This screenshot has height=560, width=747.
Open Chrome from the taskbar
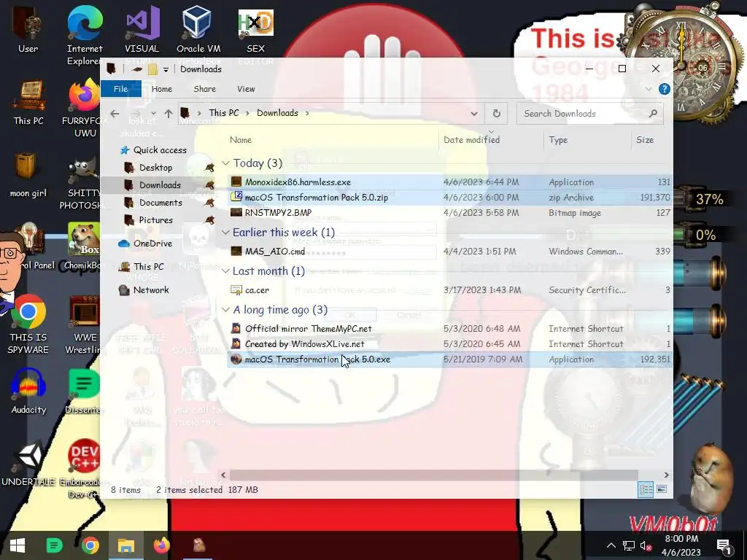tap(90, 545)
